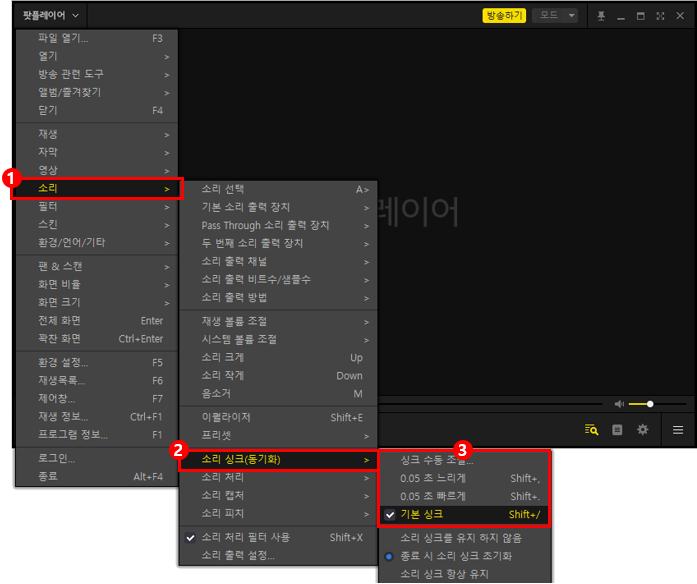Open settings gear icon
Image resolution: width=697 pixels, height=584 pixels.
click(x=642, y=429)
